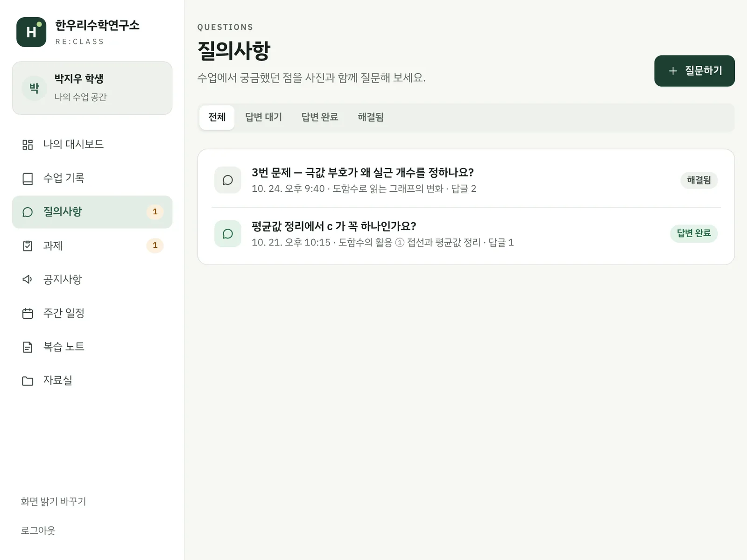Click the 질의사항 speech bubble sidebar icon

pyautogui.click(x=28, y=212)
